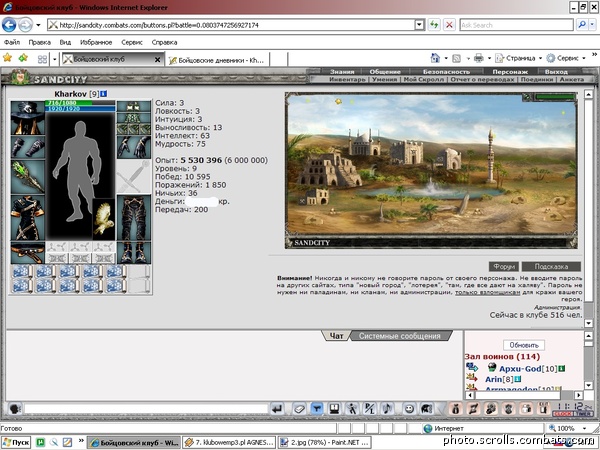Open the Сервис toolbar dropdown arrow
This screenshot has height=450, width=600.
click(584, 58)
